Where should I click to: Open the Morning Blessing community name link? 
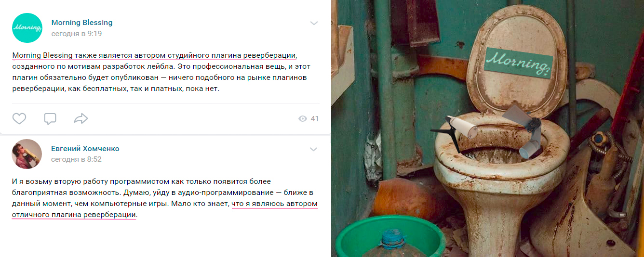pyautogui.click(x=82, y=23)
